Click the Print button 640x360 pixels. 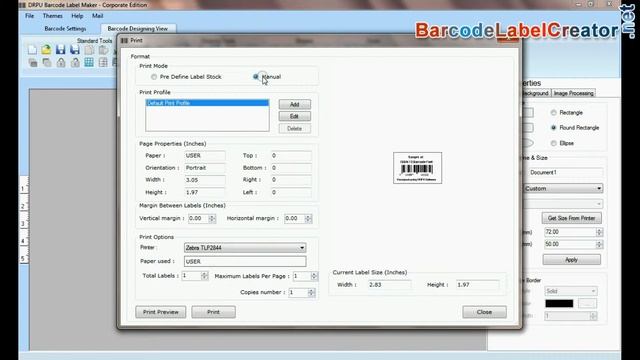(x=213, y=312)
